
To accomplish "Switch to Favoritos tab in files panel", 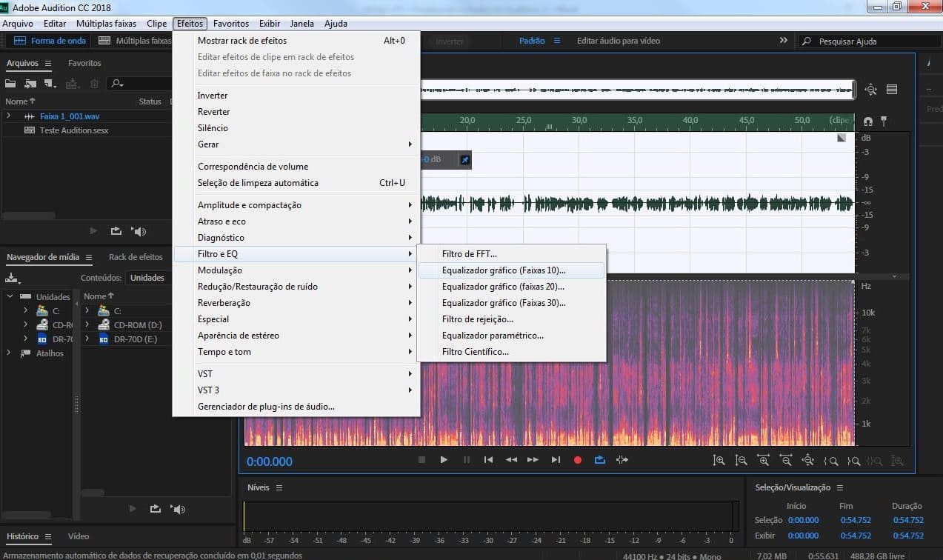I will pos(84,63).
